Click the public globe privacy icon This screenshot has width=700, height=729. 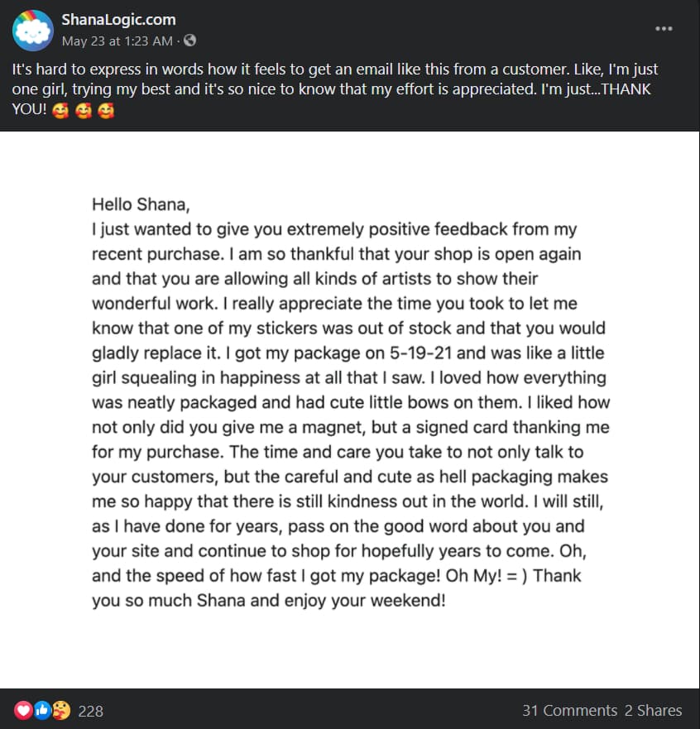[189, 41]
